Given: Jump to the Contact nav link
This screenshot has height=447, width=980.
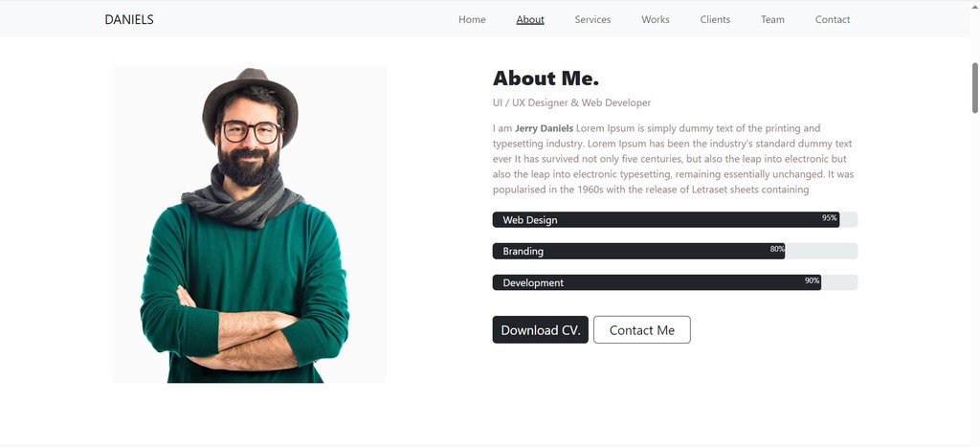Looking at the screenshot, I should [x=833, y=19].
